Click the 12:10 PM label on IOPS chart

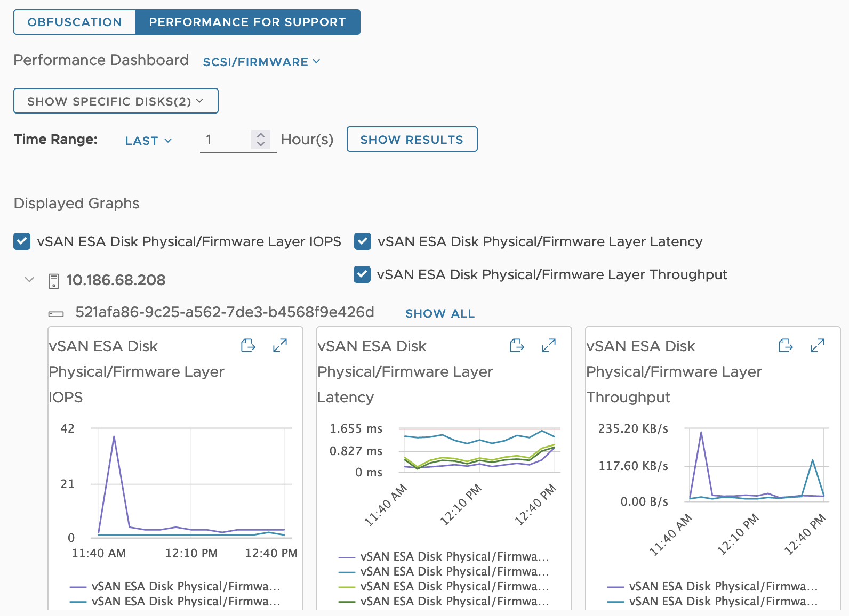click(191, 553)
